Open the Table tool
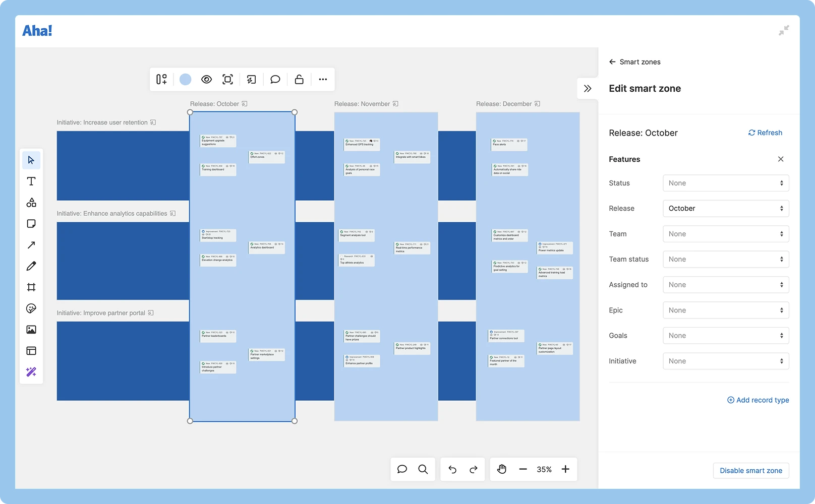 point(31,350)
